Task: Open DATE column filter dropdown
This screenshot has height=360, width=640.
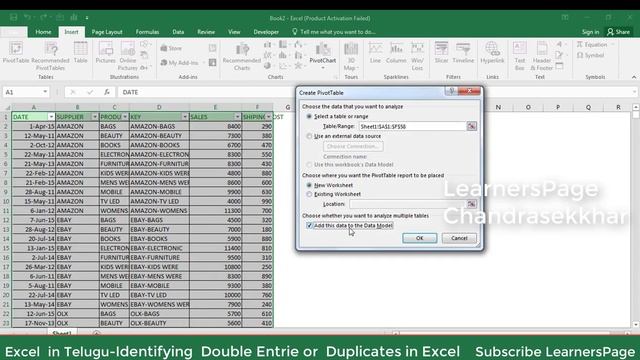Action: point(51,117)
